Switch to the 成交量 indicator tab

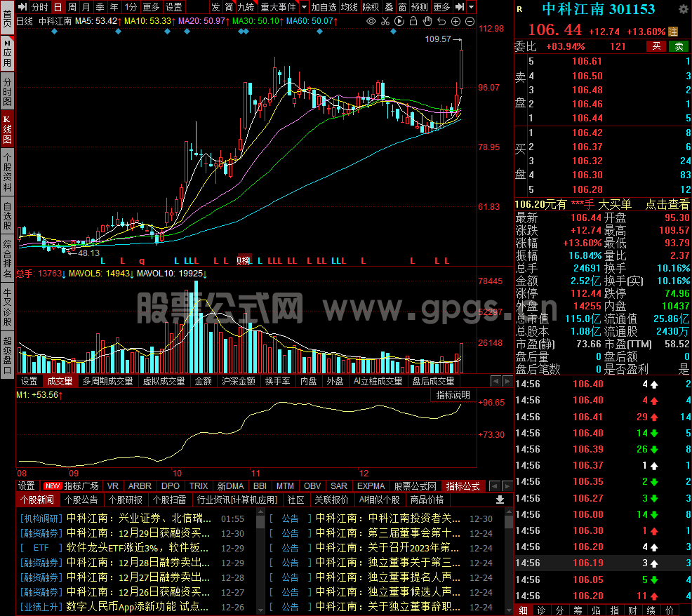[60, 381]
